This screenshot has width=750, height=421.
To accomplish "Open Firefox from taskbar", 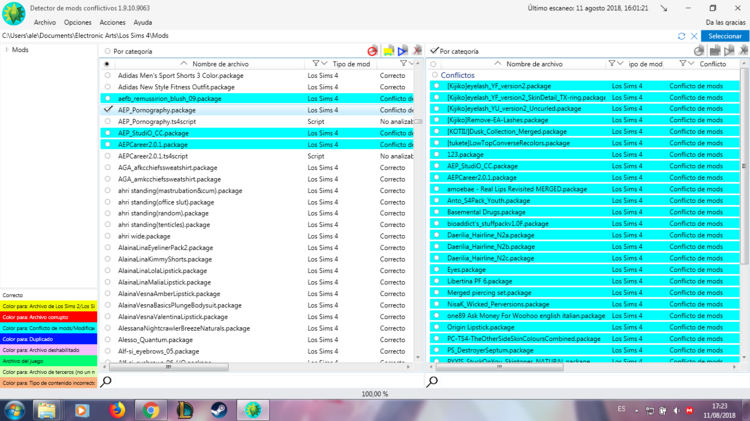I will [116, 410].
